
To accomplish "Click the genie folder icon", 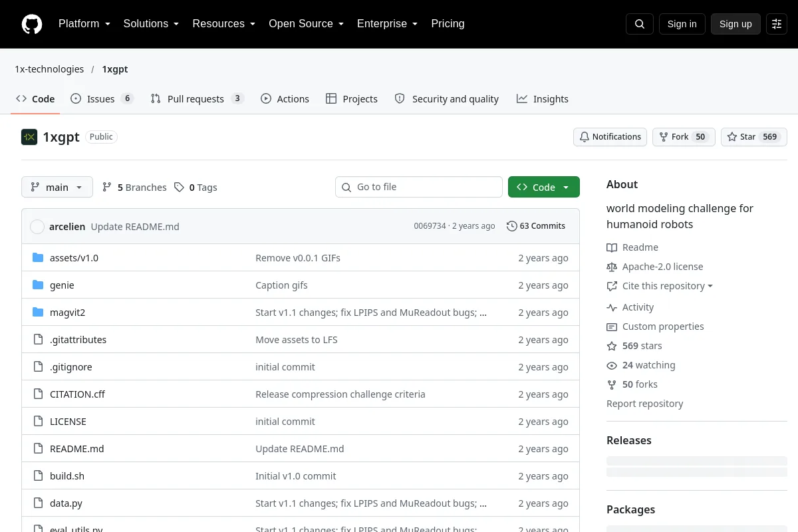I will coord(38,285).
